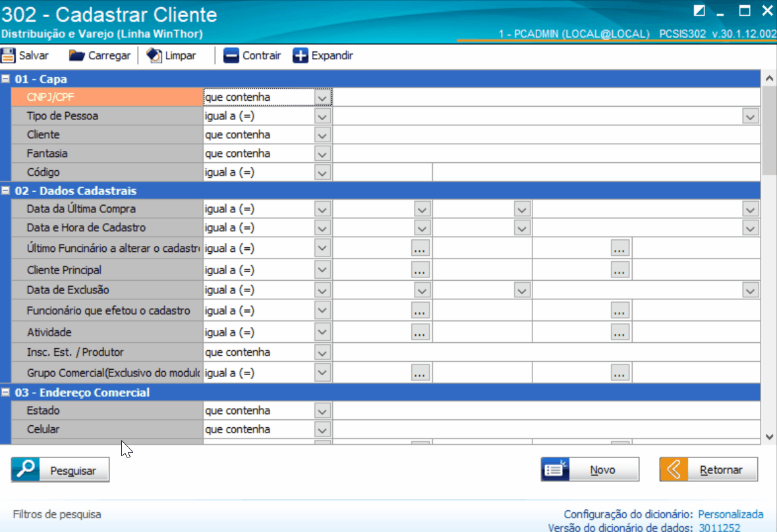This screenshot has height=532, width=777.
Task: Open first lookup button in Cliente Principal row
Action: tap(420, 270)
